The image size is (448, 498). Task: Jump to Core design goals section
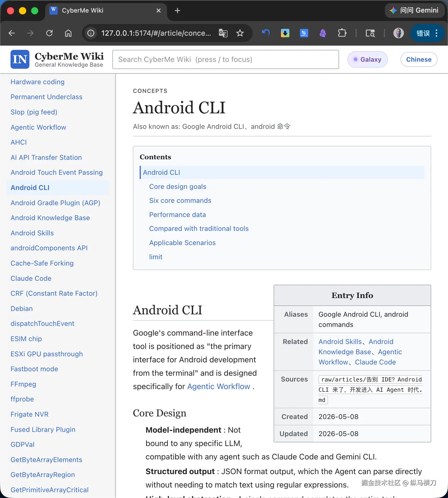(178, 187)
